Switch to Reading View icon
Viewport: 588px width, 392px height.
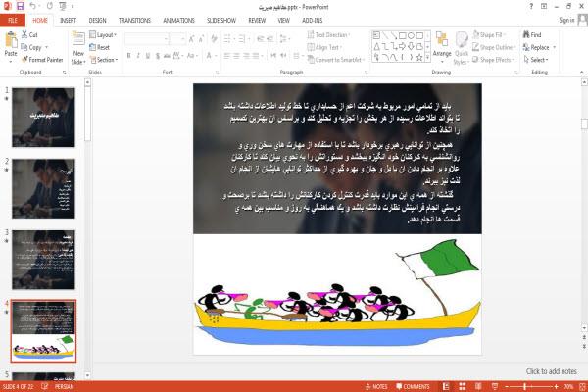(x=478, y=386)
